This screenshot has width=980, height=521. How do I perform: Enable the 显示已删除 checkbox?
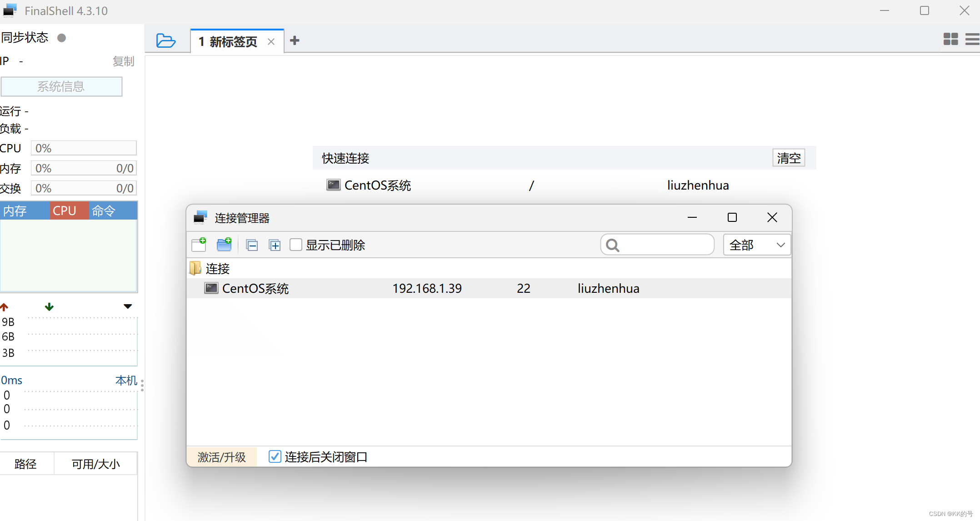(x=296, y=245)
